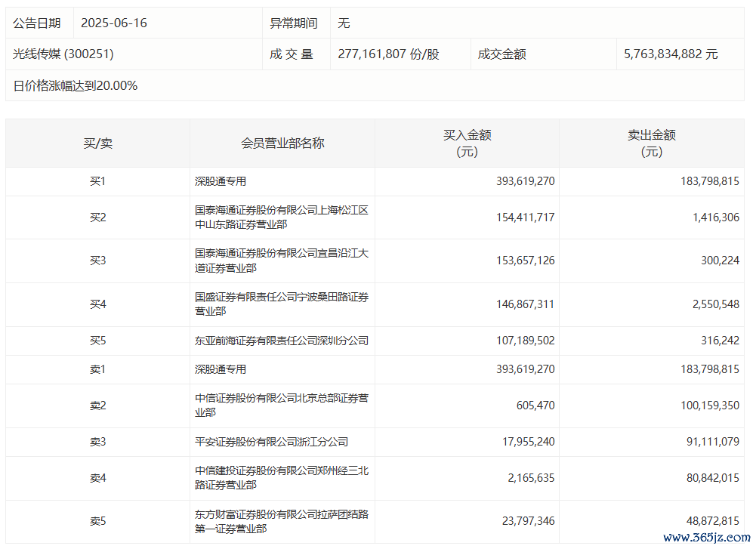Click the announcement date 2025-06-16
Image resolution: width=756 pixels, height=549 pixels.
click(114, 23)
